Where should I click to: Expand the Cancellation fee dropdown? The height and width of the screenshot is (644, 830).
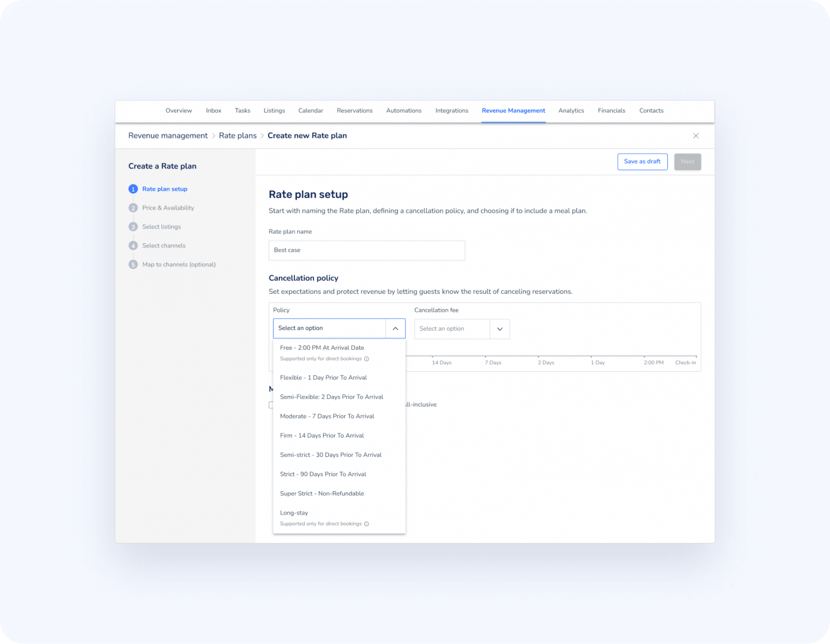(499, 328)
